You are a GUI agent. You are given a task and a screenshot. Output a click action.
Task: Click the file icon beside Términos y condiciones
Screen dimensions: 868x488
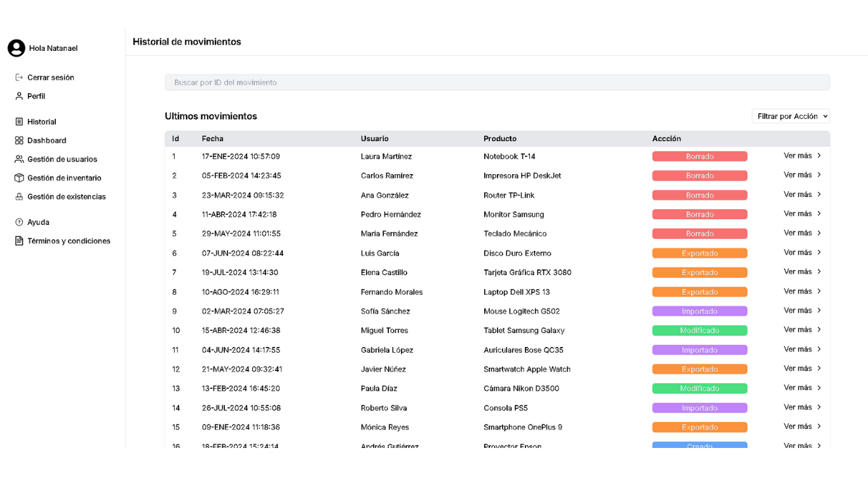click(19, 241)
